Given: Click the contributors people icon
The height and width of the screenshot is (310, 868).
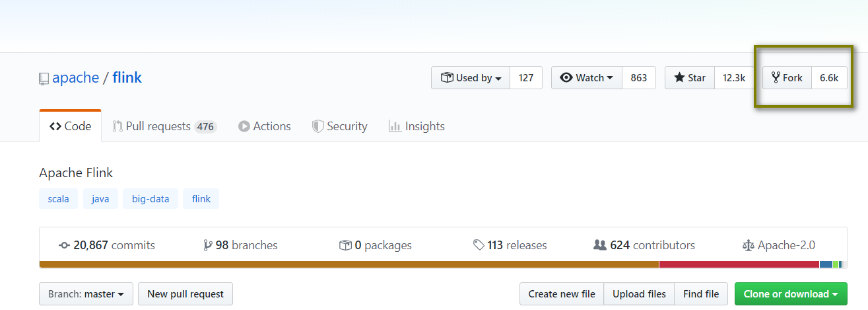Looking at the screenshot, I should (599, 245).
